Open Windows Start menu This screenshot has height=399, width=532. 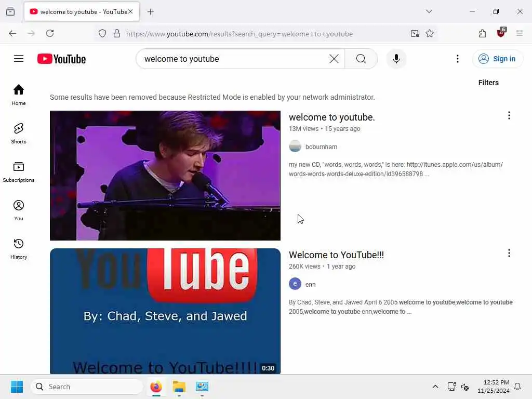coord(17,387)
